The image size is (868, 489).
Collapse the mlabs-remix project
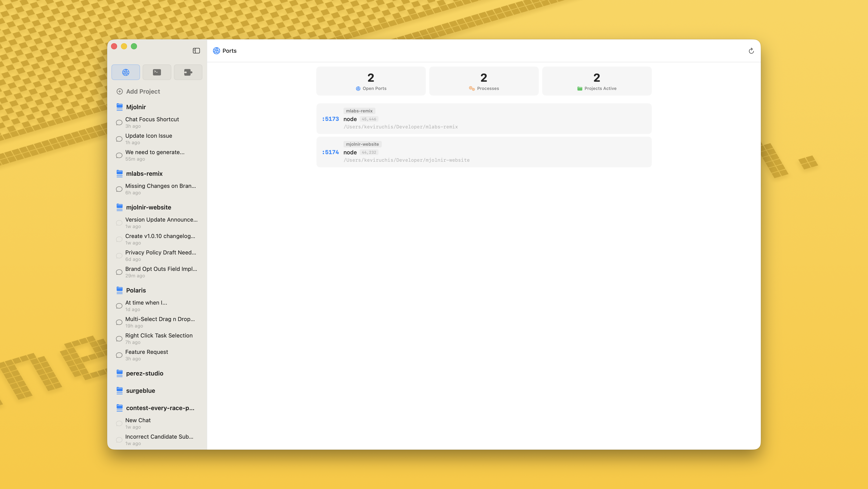click(x=144, y=174)
